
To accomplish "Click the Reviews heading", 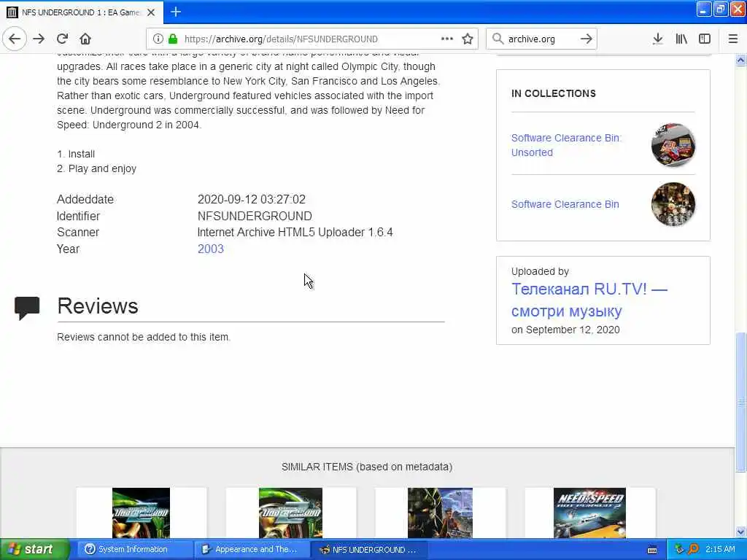I will [x=98, y=306].
